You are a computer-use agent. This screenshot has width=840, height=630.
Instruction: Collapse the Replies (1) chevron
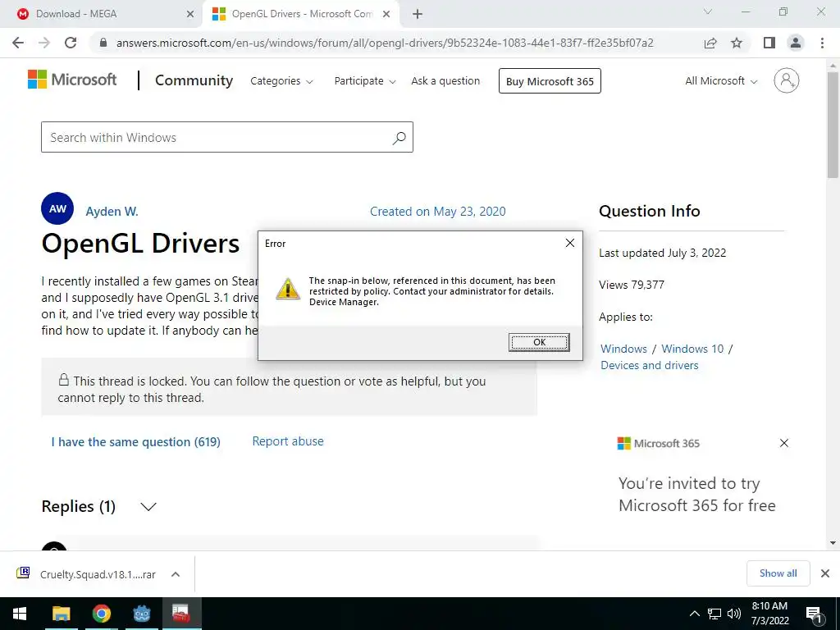[148, 507]
